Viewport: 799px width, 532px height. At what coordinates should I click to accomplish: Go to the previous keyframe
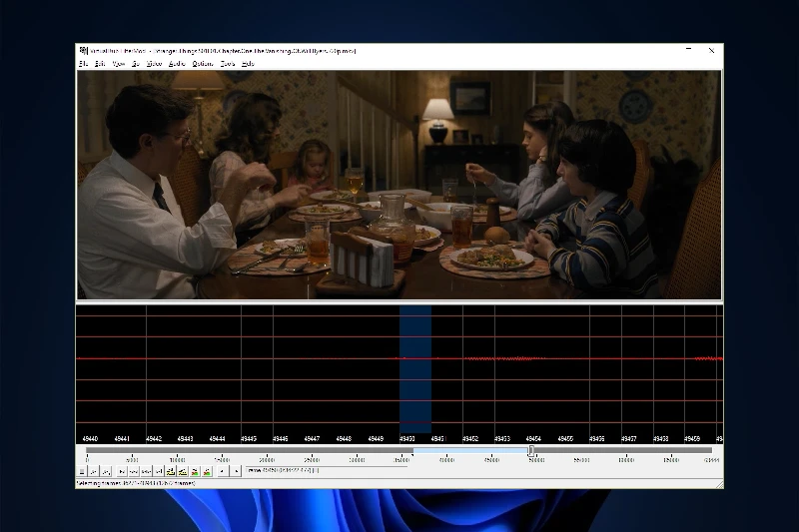(x=171, y=471)
